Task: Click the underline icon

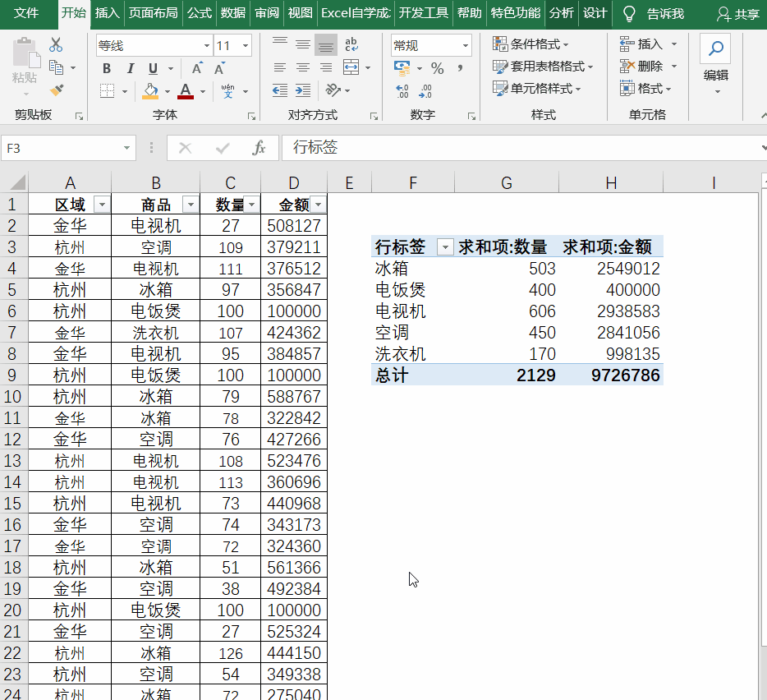Action: 152,68
